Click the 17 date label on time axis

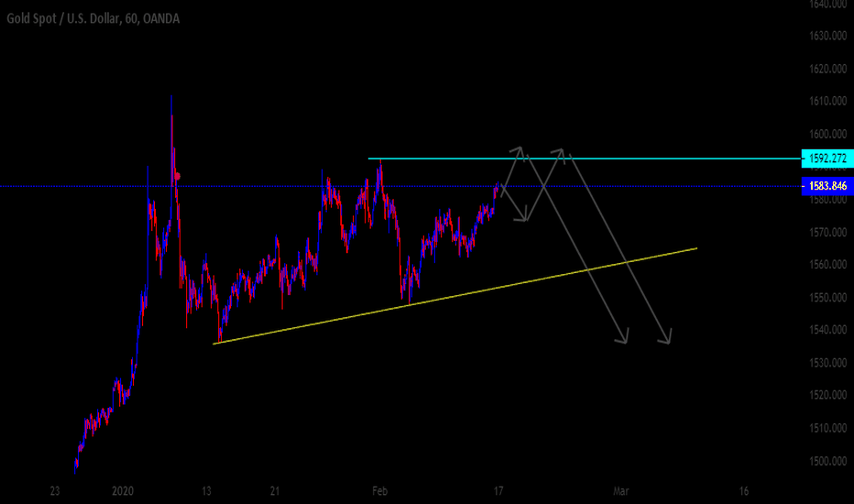tap(498, 491)
